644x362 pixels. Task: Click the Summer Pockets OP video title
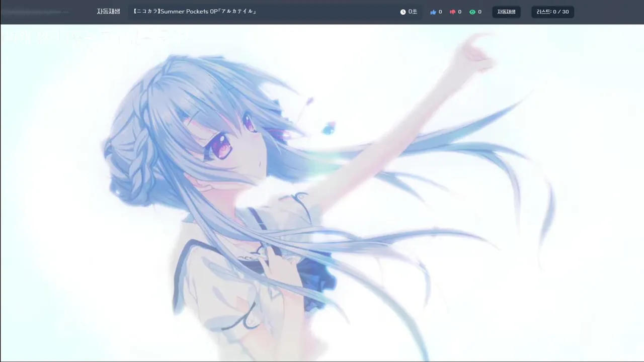pos(195,12)
